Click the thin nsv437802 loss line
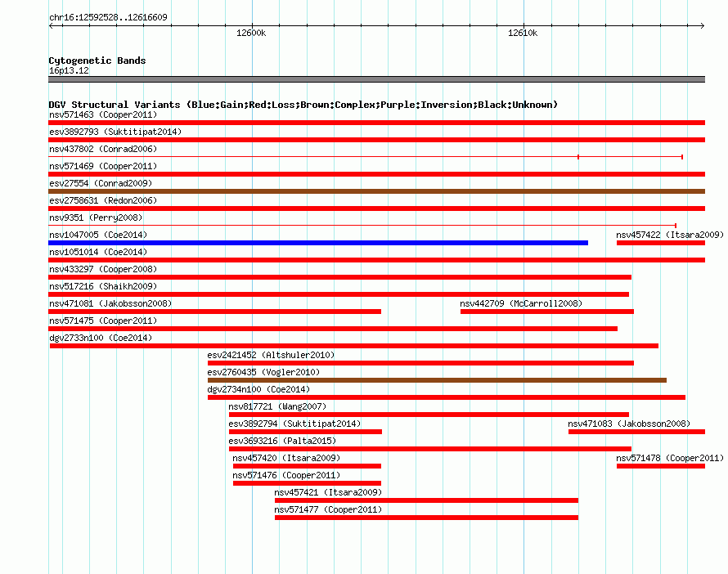This screenshot has height=574, width=728. coord(366,157)
